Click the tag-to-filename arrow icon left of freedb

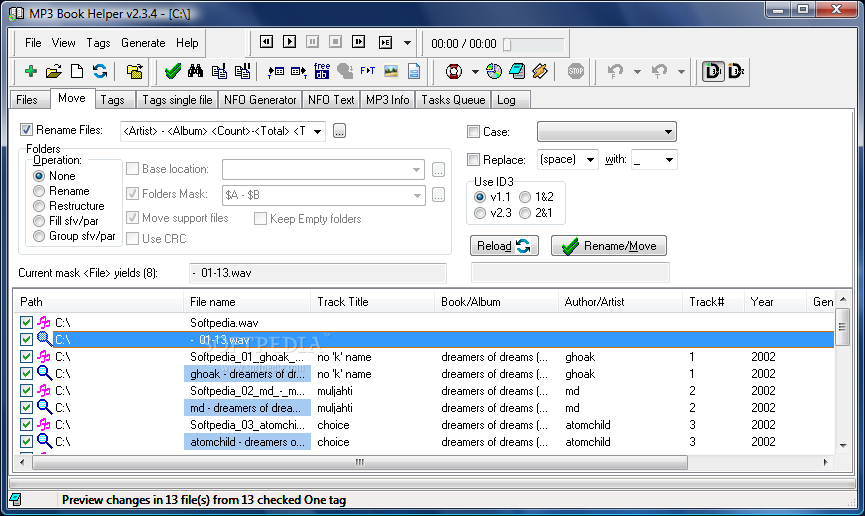click(298, 71)
